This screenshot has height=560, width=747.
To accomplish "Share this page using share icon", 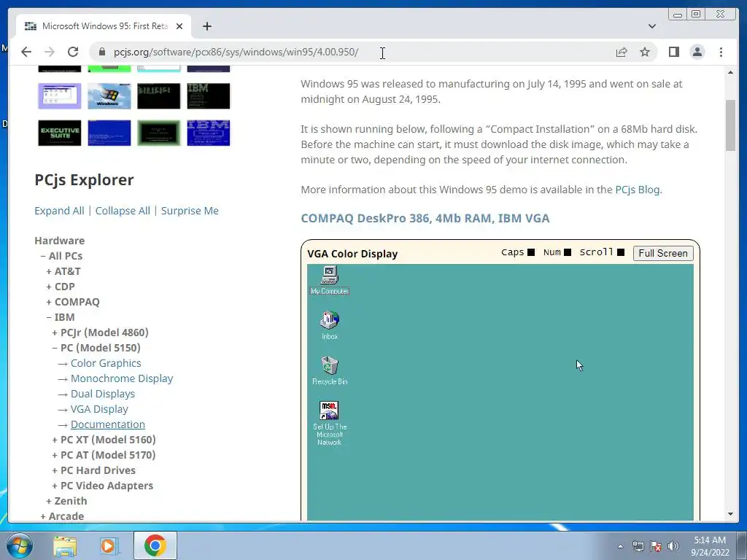I will point(622,52).
